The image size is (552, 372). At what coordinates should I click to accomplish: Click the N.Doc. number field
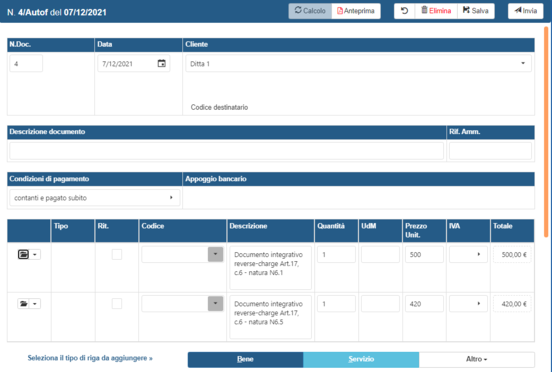pos(26,63)
